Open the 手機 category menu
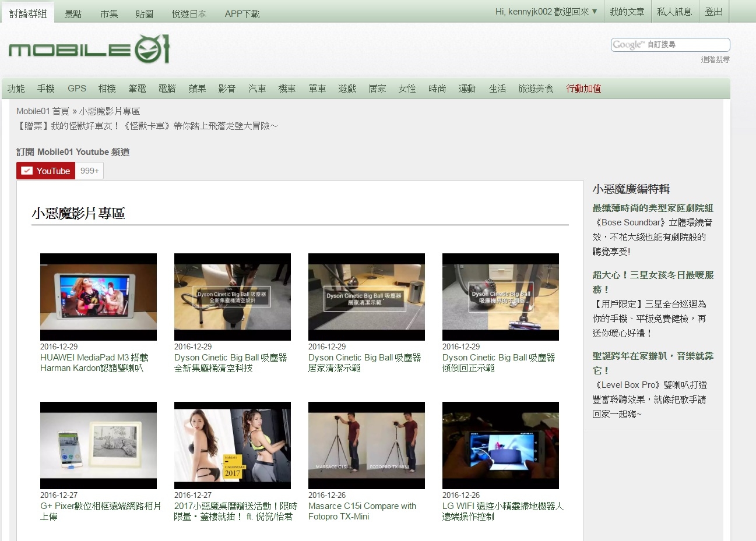Image resolution: width=756 pixels, height=541 pixels. (46, 89)
